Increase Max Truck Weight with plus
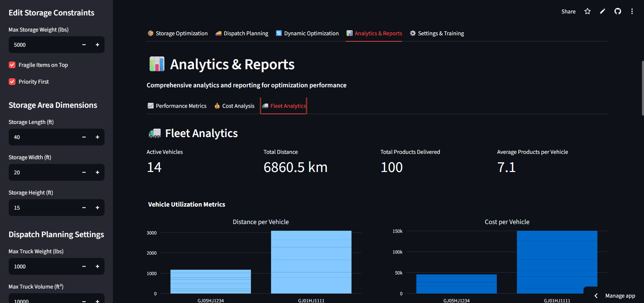The image size is (644, 303). [97, 266]
